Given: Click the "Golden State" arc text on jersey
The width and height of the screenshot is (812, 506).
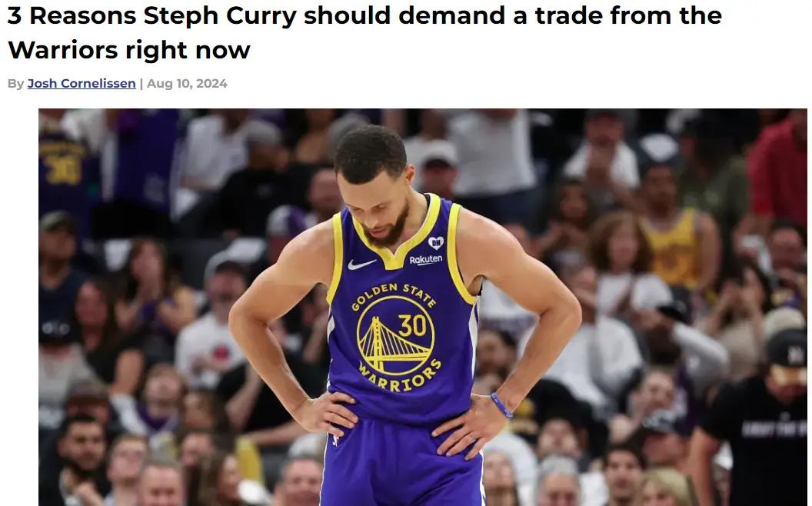Looking at the screenshot, I should click(x=394, y=296).
